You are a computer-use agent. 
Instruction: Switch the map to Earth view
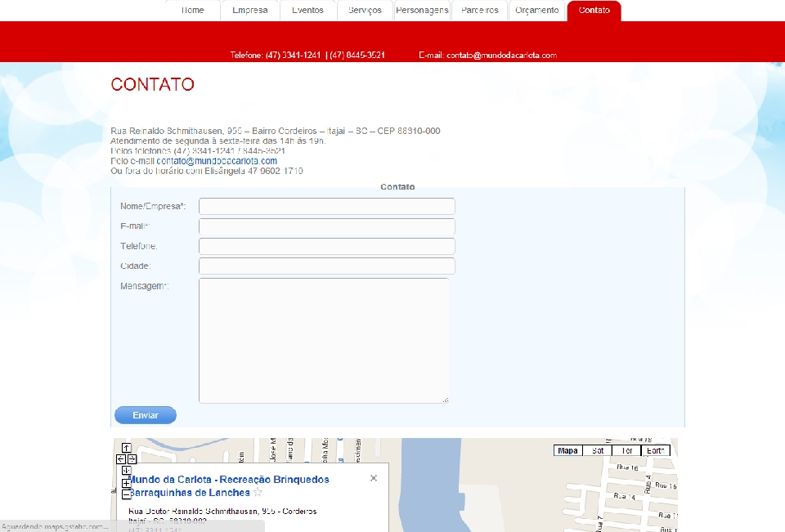tap(656, 451)
